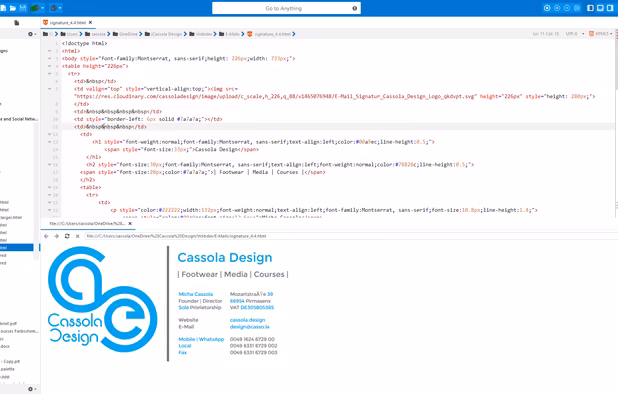The height and width of the screenshot is (394, 618).
Task: Open the dropdown next to gray circular icon
Action: point(60,8)
